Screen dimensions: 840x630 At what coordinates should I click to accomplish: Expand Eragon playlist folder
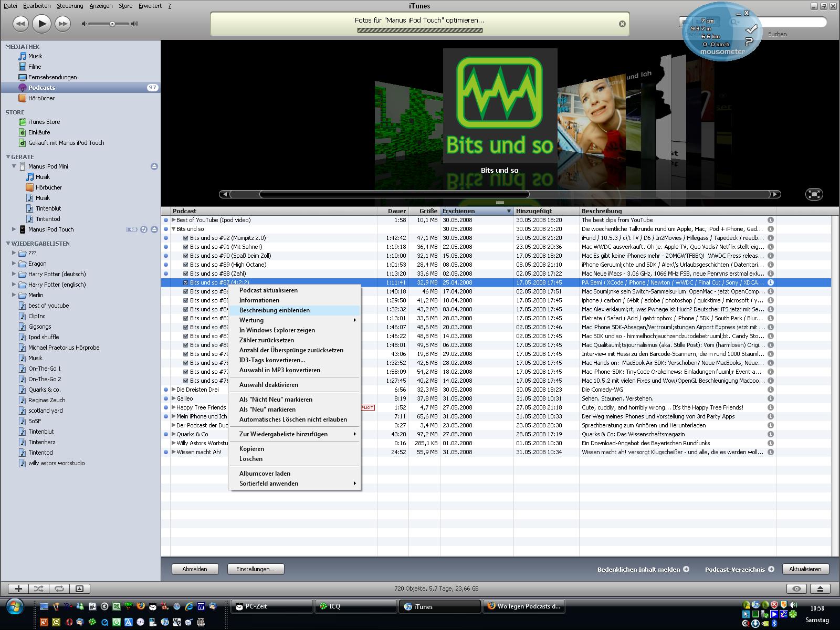[14, 263]
